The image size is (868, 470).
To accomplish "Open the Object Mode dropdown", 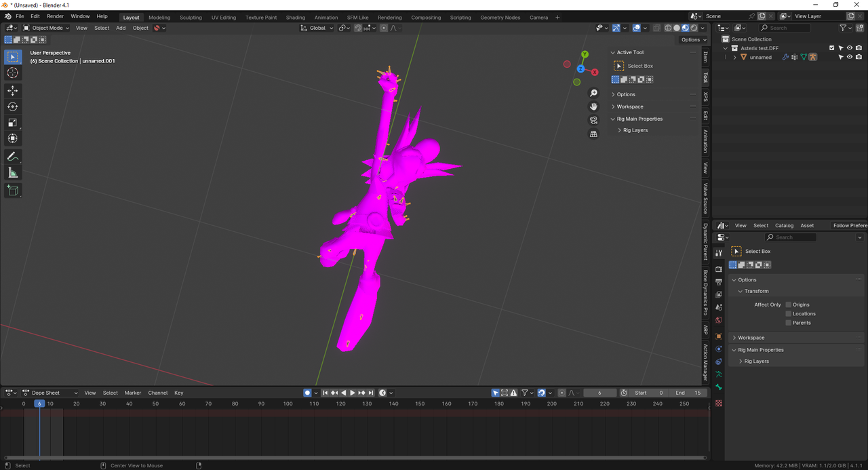I will [x=46, y=28].
